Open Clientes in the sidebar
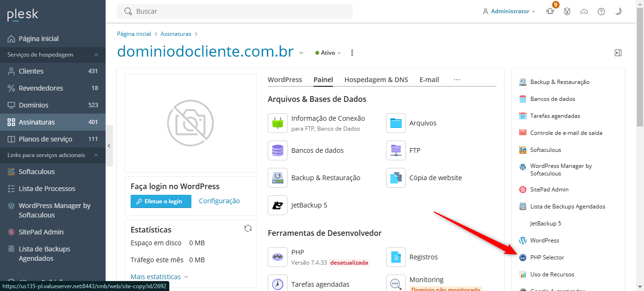 click(x=53, y=71)
